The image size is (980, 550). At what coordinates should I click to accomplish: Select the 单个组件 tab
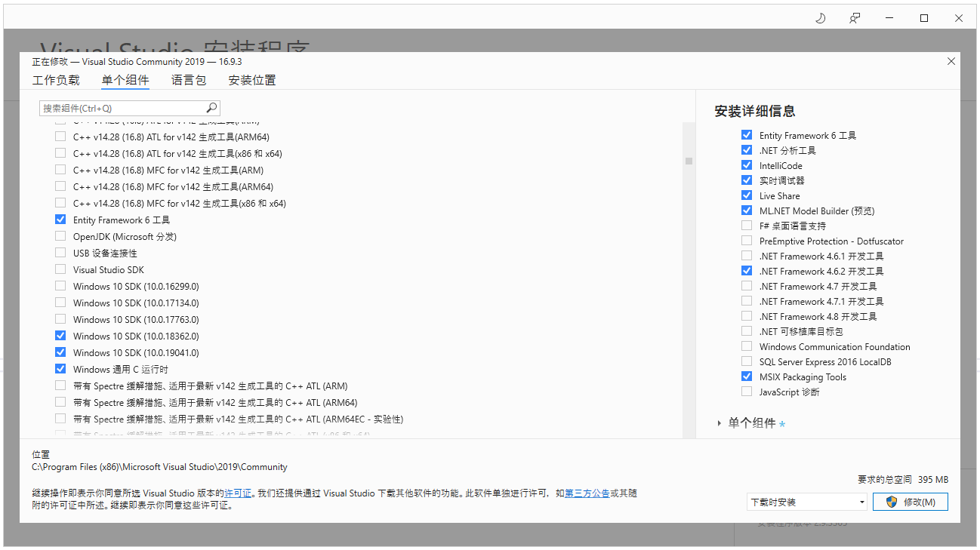click(125, 80)
